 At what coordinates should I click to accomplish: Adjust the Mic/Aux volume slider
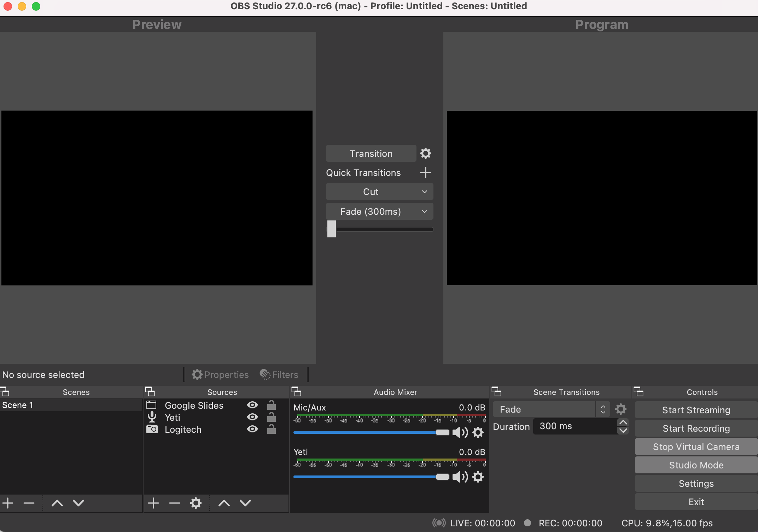(x=442, y=432)
